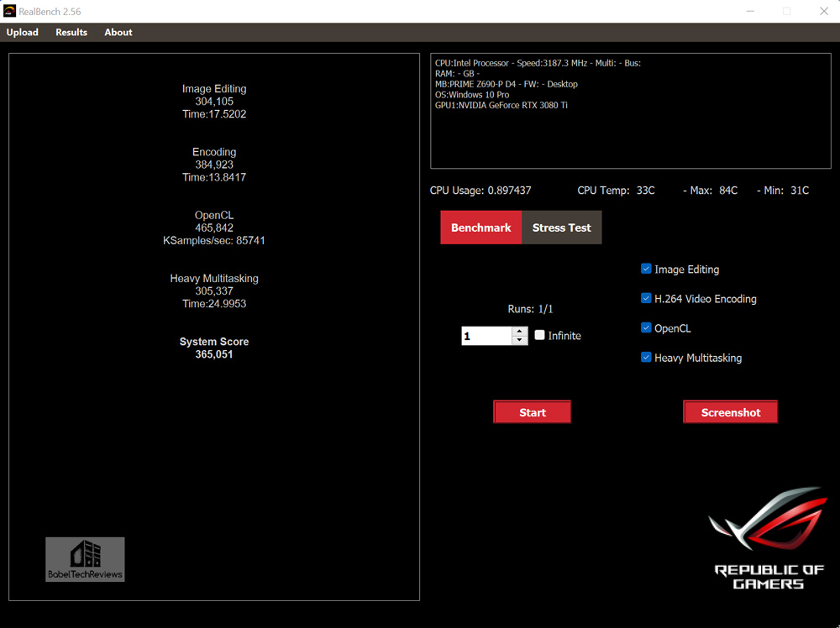The width and height of the screenshot is (840, 628).
Task: Click the Start benchmark button
Action: [x=532, y=412]
